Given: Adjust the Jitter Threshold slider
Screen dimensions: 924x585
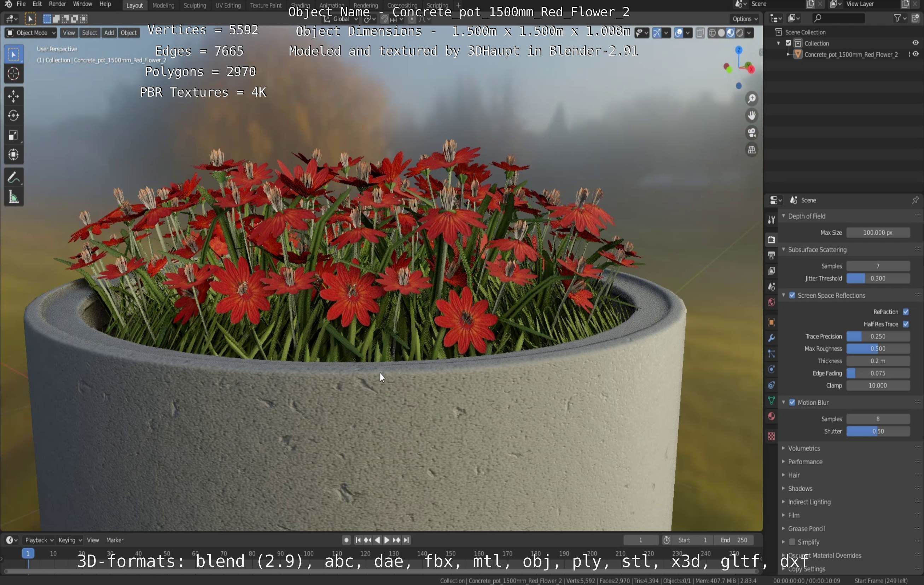Looking at the screenshot, I should pos(878,279).
